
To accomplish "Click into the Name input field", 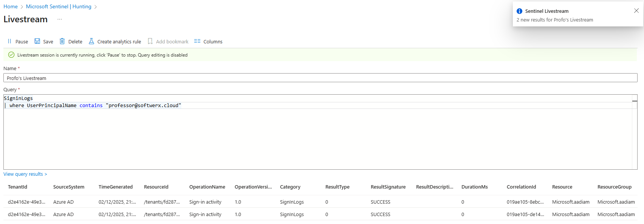I will (320, 78).
